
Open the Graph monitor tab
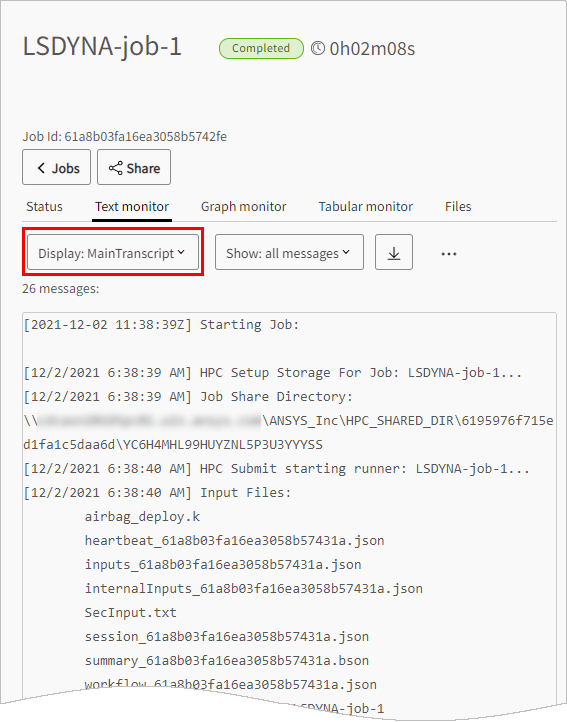(x=244, y=207)
